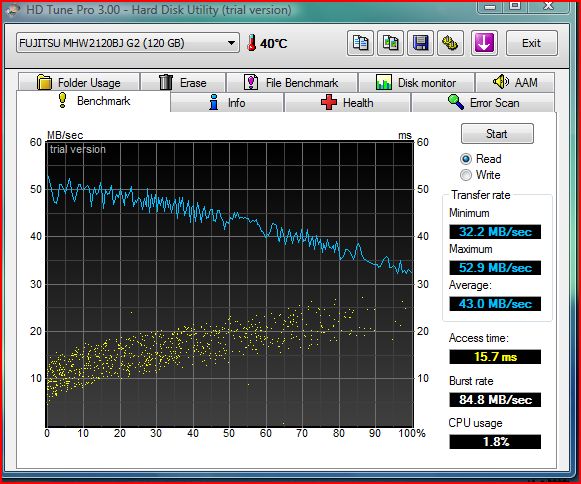This screenshot has height=484, width=581.
Task: Switch to the Disk monitor tab
Action: [416, 82]
